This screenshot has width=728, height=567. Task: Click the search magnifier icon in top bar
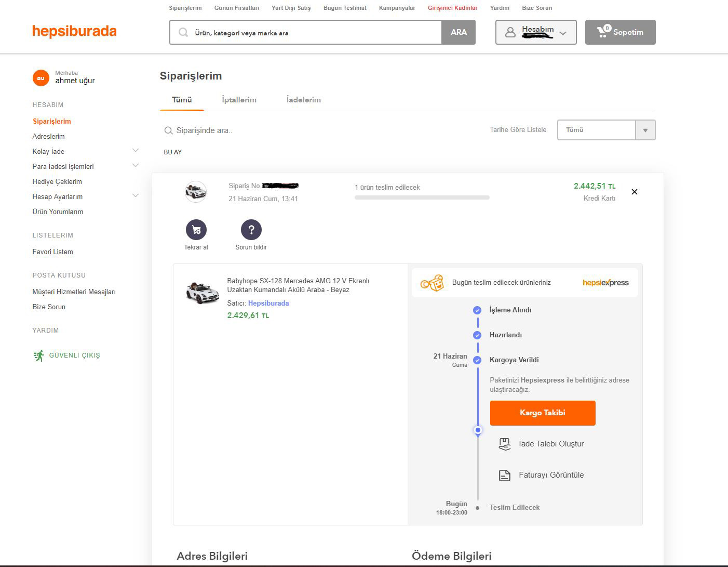[x=183, y=32]
